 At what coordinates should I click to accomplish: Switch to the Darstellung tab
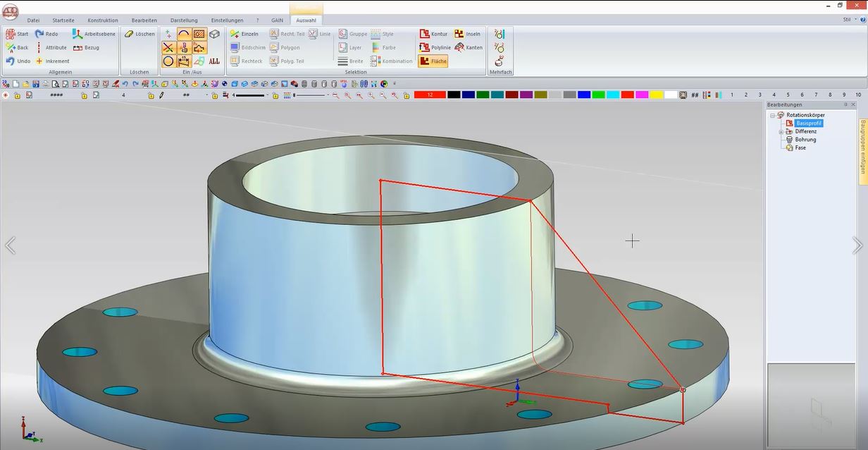[x=184, y=20]
